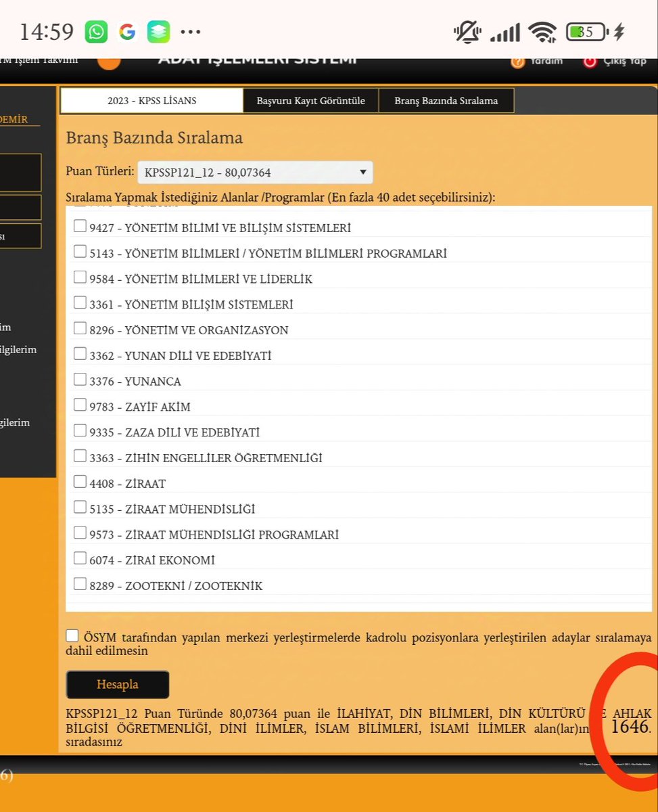Select 9783 Zayıf Akım checkbox
658x812 pixels.
point(80,405)
